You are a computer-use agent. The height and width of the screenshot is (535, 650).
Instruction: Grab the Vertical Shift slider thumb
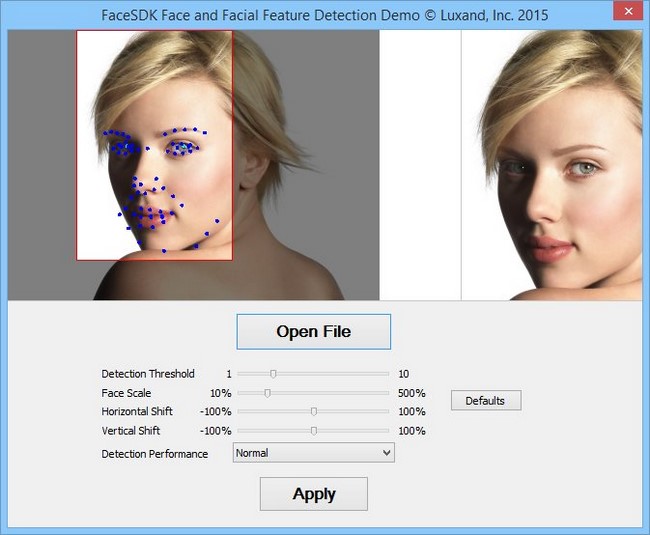[314, 431]
